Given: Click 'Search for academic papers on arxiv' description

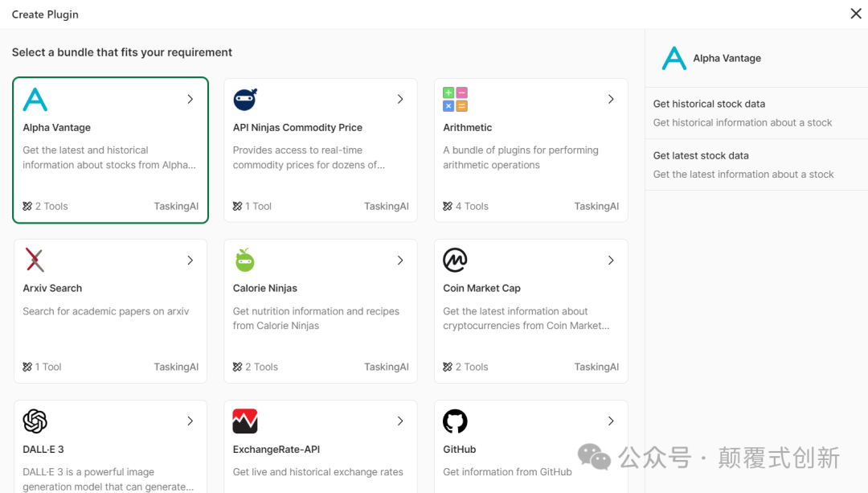Looking at the screenshot, I should pyautogui.click(x=106, y=311).
